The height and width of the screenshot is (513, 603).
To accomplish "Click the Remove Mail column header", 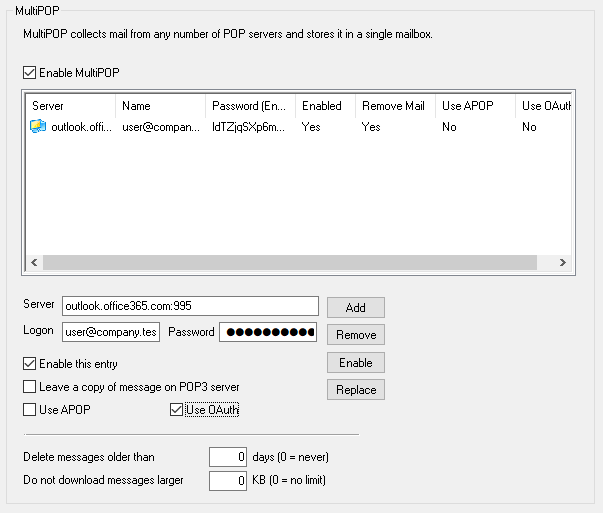I will [394, 106].
